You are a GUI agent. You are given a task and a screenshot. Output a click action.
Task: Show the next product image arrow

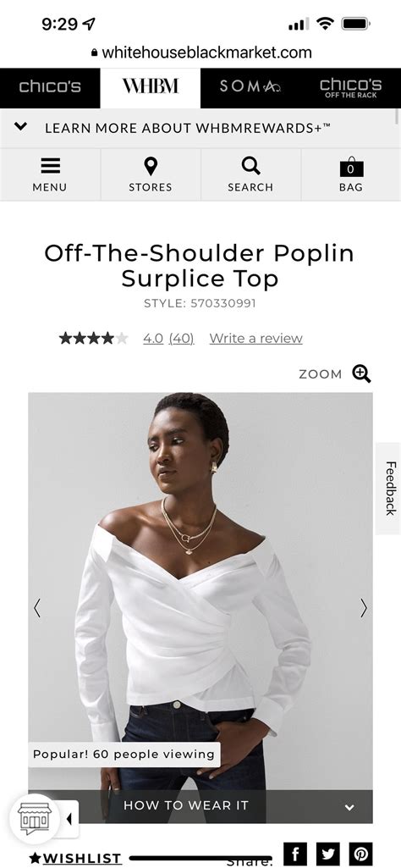(x=364, y=608)
